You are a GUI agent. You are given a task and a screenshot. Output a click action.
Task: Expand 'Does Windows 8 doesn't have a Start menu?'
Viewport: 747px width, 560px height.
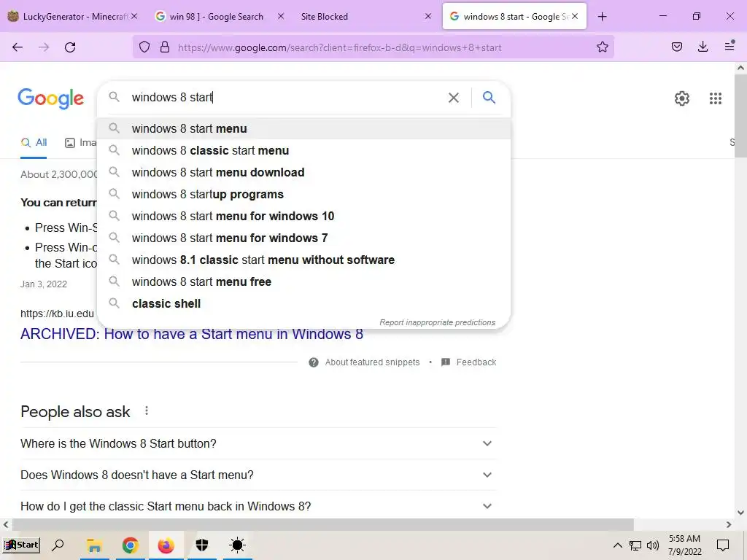(x=258, y=475)
